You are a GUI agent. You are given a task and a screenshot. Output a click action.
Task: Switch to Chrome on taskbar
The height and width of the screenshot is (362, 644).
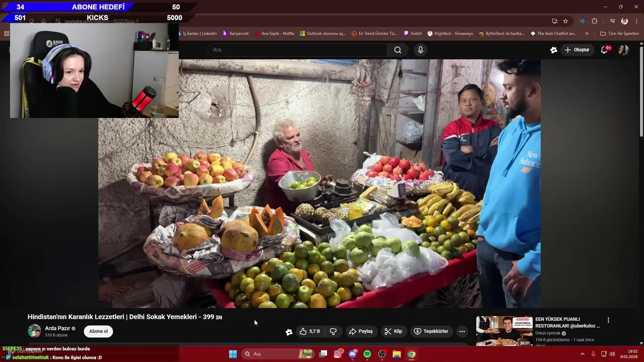[x=412, y=354]
